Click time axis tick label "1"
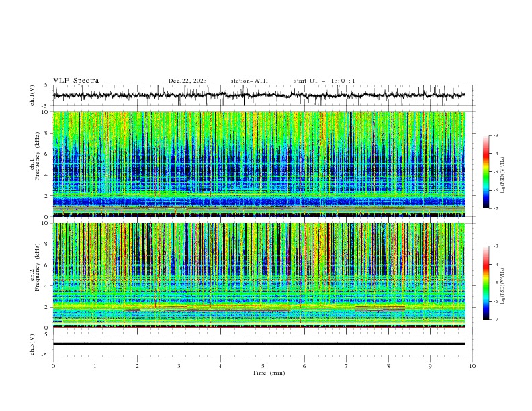The image size is (532, 411). coord(95,366)
